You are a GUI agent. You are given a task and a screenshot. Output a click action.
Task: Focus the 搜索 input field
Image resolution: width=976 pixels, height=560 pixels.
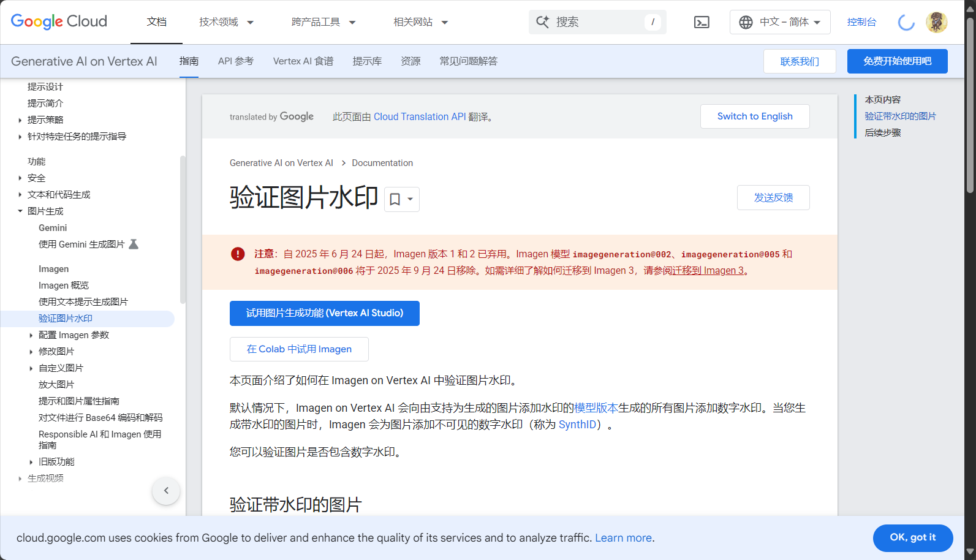pos(597,22)
